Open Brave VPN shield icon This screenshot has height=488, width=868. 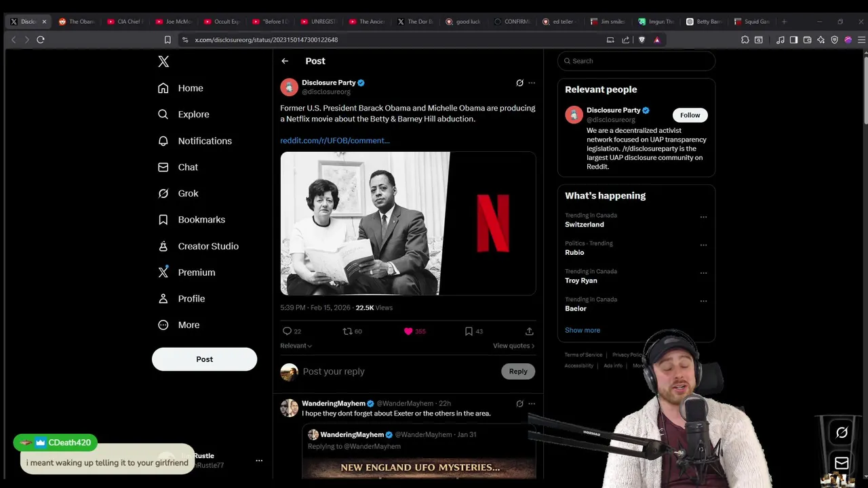[834, 40]
